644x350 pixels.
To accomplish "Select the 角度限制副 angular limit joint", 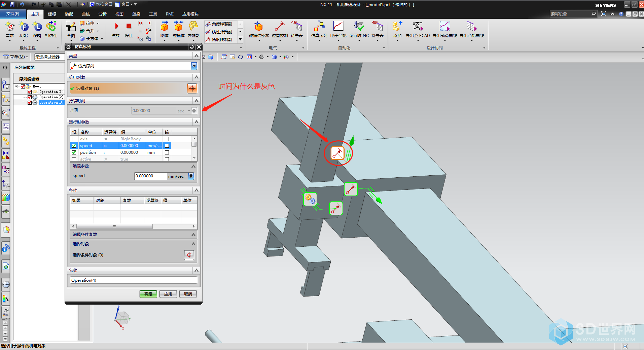I will [219, 40].
